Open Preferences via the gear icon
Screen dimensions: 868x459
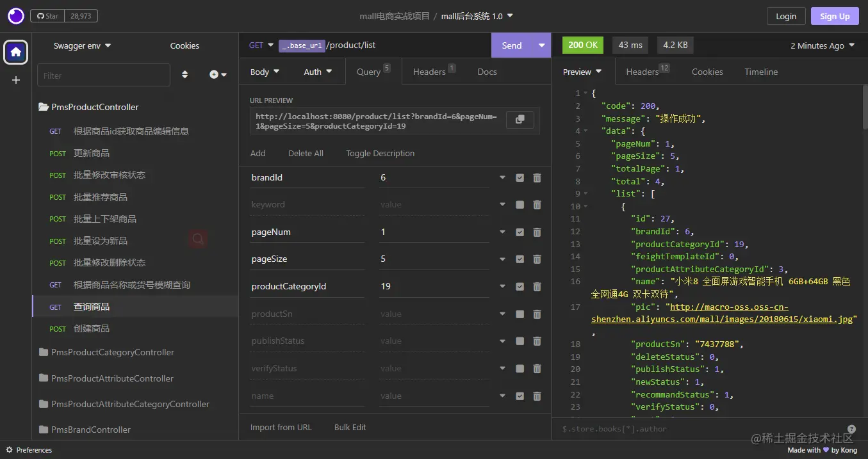tap(9, 450)
